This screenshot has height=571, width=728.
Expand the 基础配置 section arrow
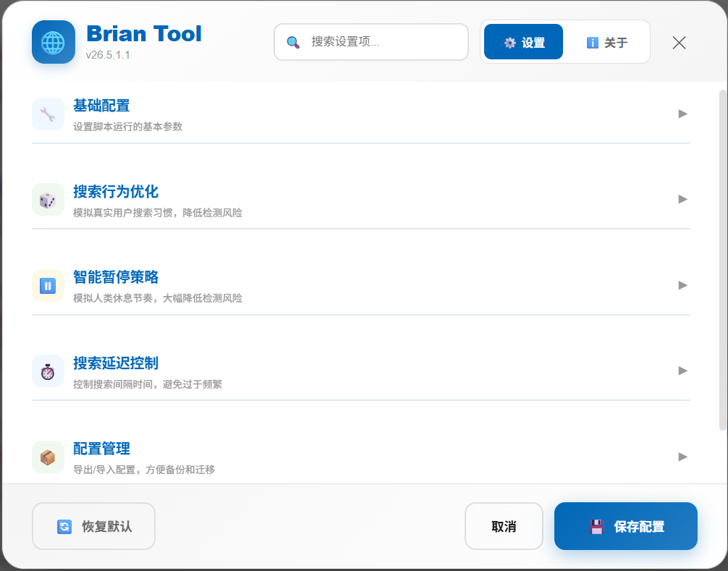682,114
